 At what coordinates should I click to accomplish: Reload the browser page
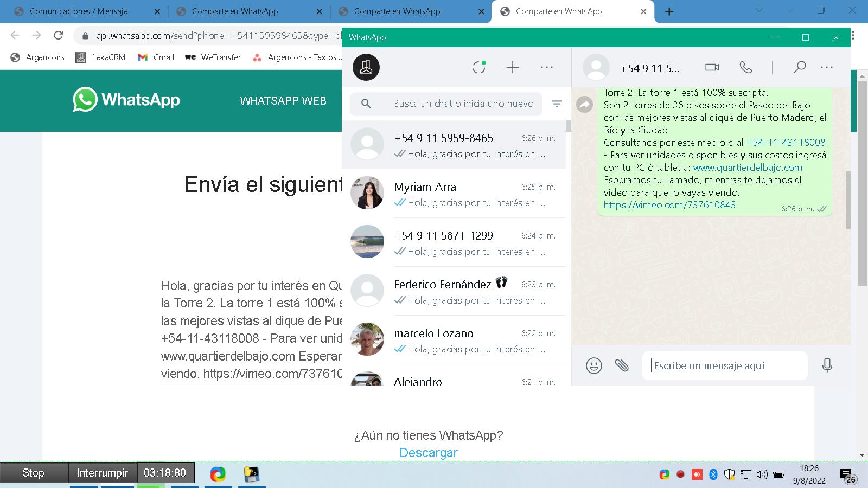59,35
